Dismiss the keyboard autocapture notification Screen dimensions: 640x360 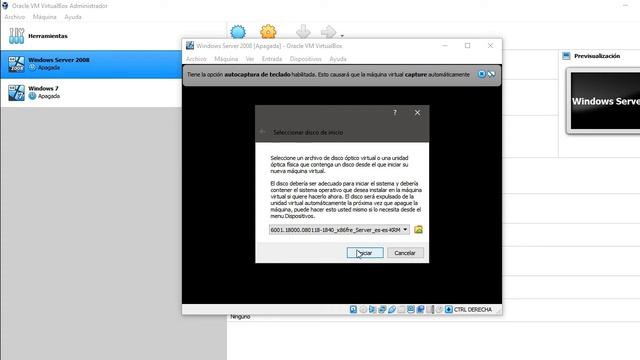click(482, 74)
